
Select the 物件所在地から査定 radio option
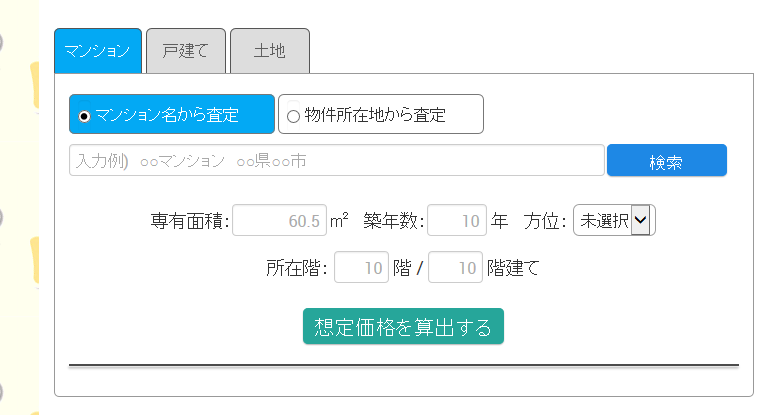(x=293, y=116)
